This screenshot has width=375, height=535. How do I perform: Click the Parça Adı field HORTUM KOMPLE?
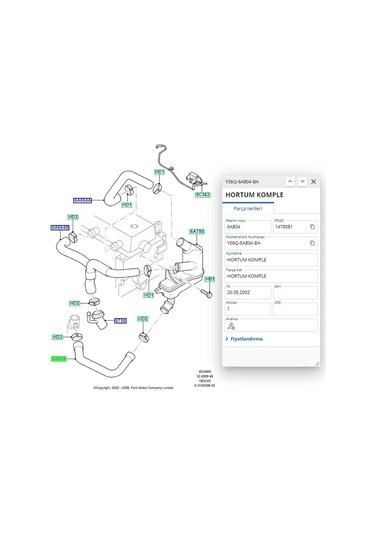(x=271, y=276)
